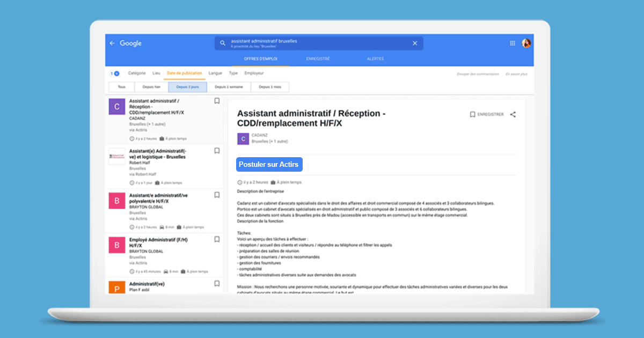Click the profile avatar picture
The height and width of the screenshot is (338, 644).
tap(526, 43)
